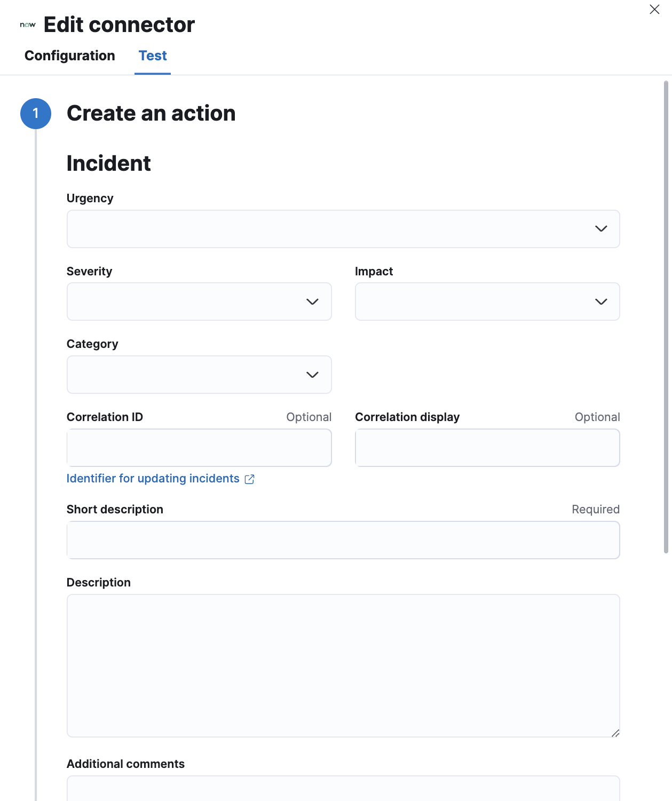Select the Test tab
Screen dimensions: 672x801
coord(153,55)
